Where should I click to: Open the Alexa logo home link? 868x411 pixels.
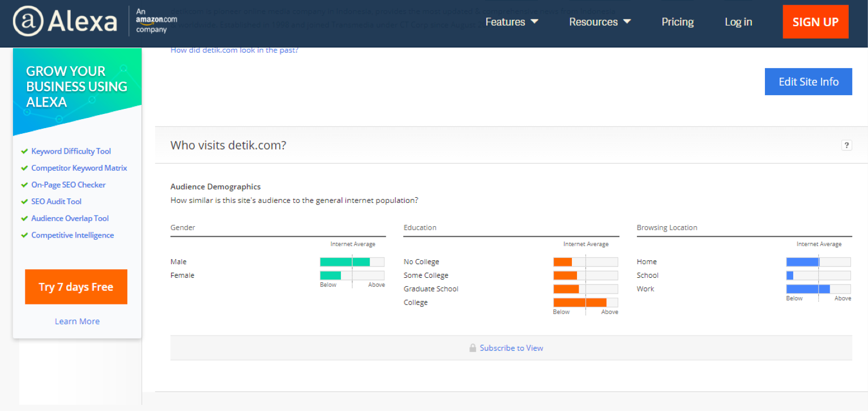click(x=65, y=22)
